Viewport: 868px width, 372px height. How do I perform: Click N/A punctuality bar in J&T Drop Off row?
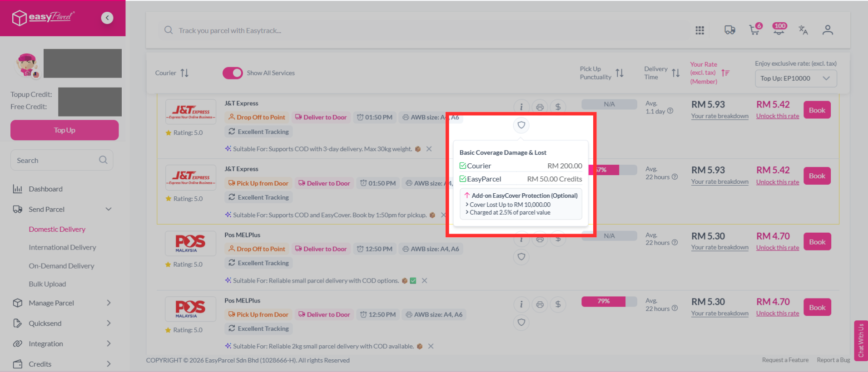609,104
